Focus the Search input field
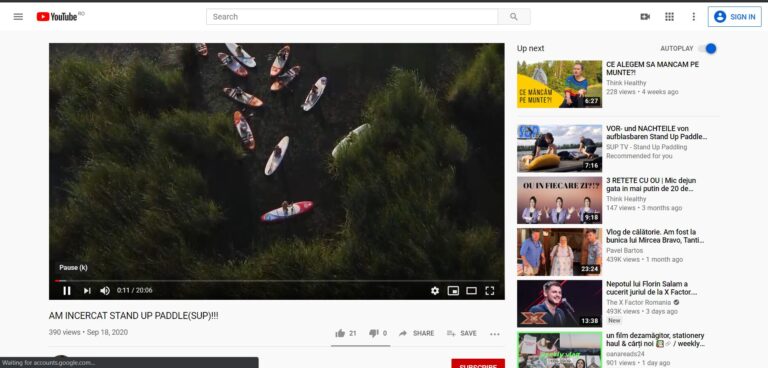Screen dimensions: 768x368 352,17
